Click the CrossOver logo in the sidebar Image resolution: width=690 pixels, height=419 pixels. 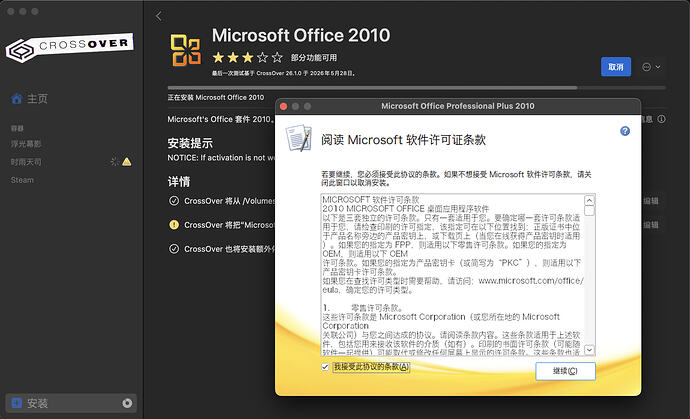(x=70, y=48)
